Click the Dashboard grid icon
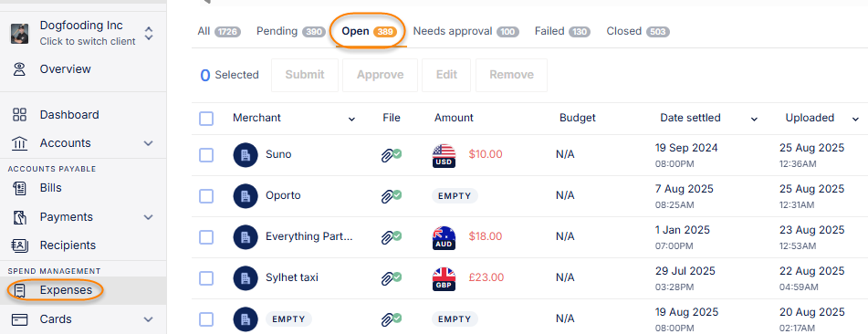The image size is (868, 334). [19, 115]
